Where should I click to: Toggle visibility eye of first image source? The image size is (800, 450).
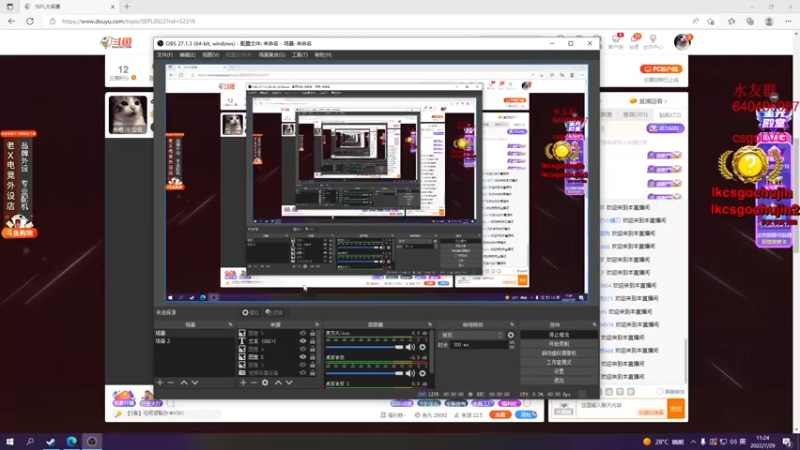click(x=303, y=333)
